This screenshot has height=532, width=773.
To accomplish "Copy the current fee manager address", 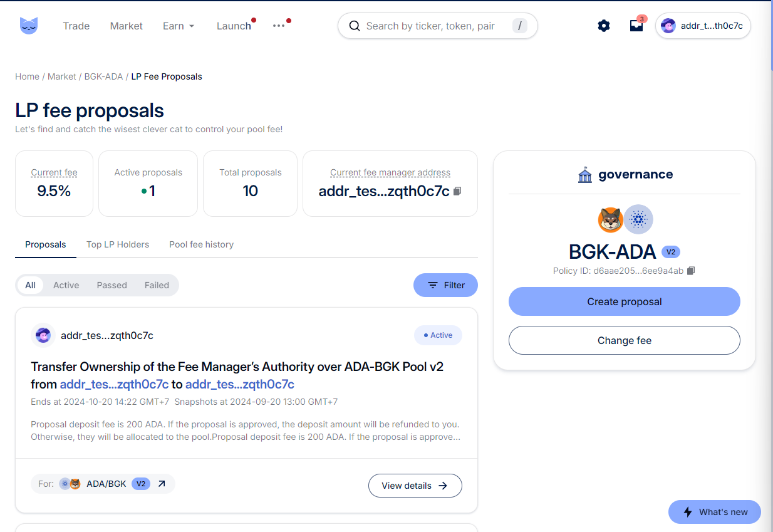I will click(458, 191).
